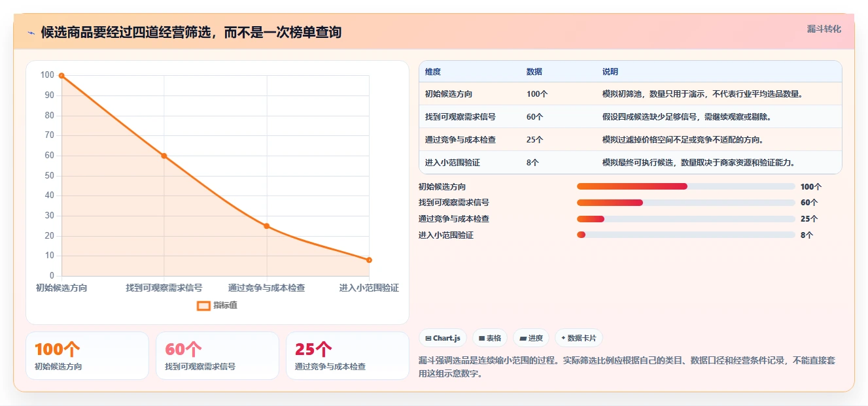Click the 通过竞争与成本检查 x-axis label
This screenshot has width=868, height=406.
[266, 288]
